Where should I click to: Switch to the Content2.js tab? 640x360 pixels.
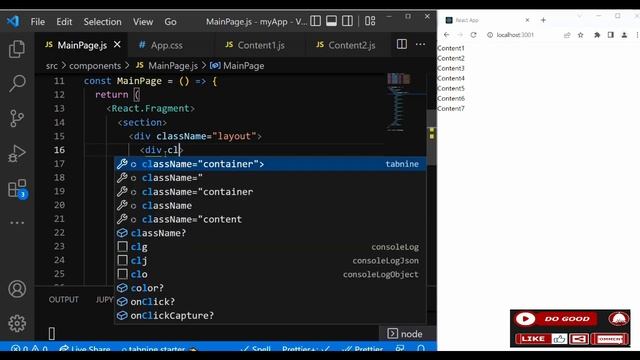coord(346,45)
